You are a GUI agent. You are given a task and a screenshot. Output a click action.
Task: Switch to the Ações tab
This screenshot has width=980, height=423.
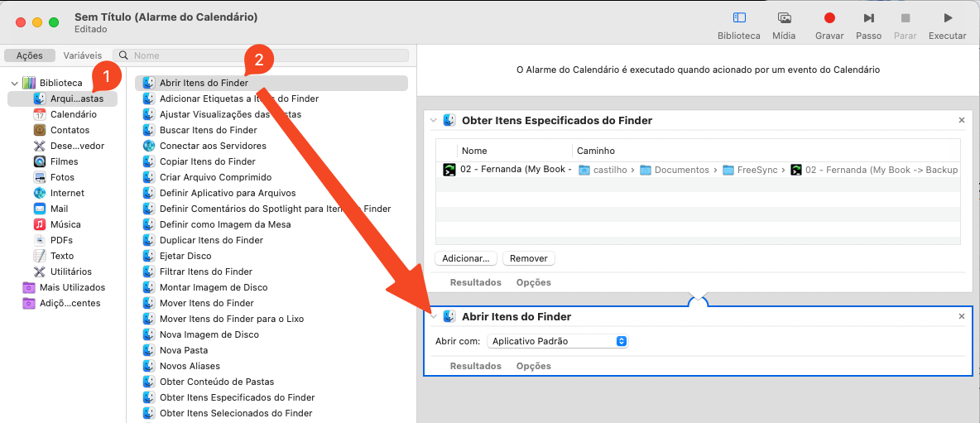(30, 55)
